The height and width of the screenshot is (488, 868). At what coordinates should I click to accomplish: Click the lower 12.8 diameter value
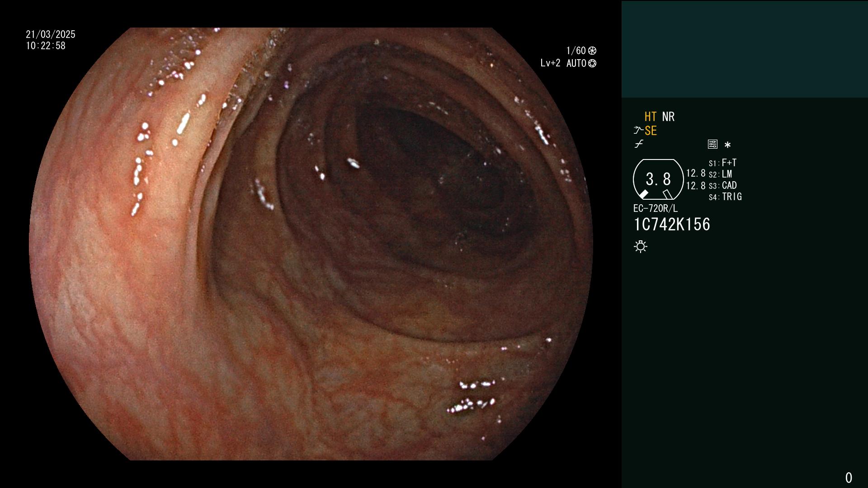pos(696,186)
